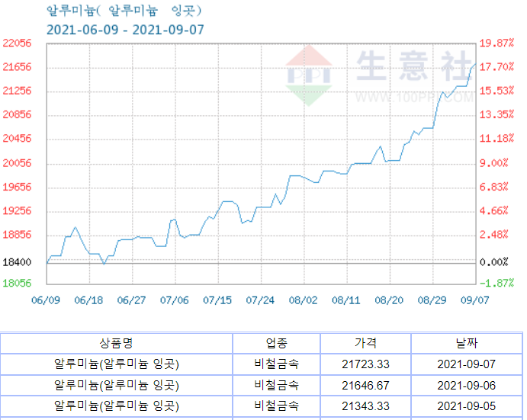The width and height of the screenshot is (527, 420).
Task: Click the baseline price label 18400
Action: [17, 262]
